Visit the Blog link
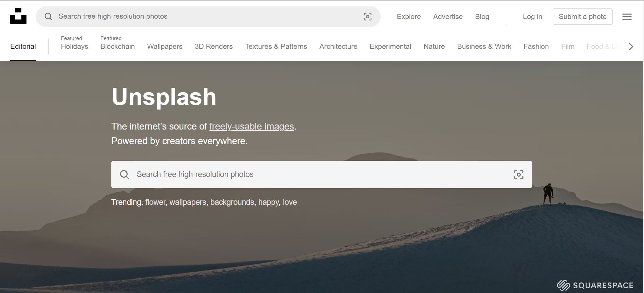 [482, 17]
